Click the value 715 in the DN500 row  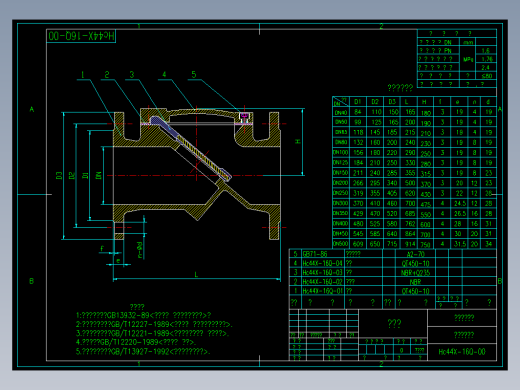(392, 244)
